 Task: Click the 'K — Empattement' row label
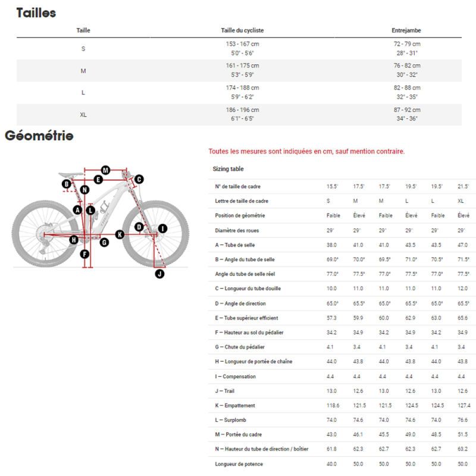235,406
